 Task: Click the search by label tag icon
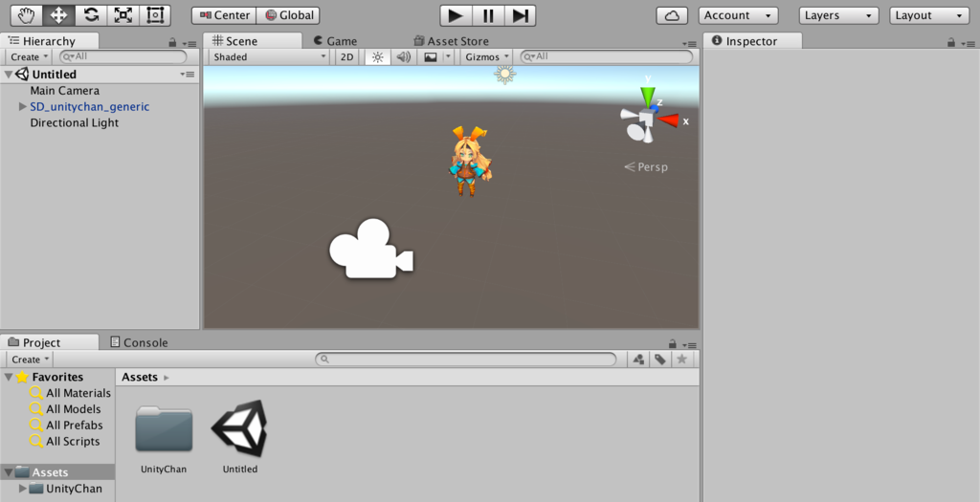(x=660, y=359)
